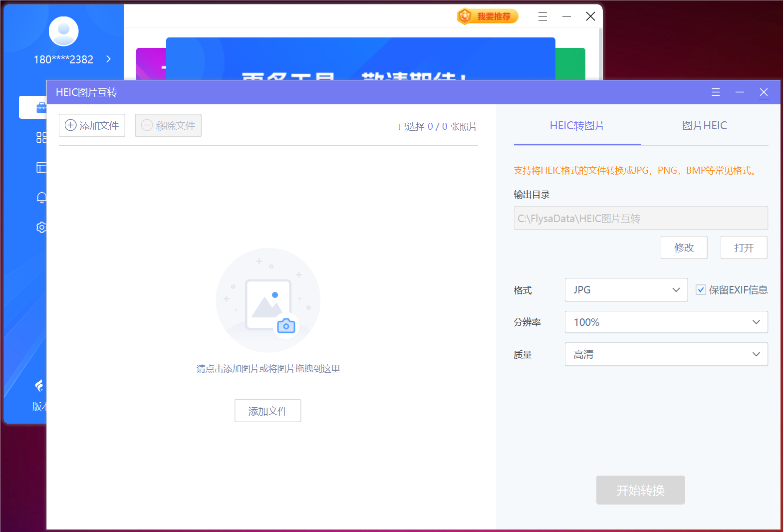783x532 pixels.
Task: Minimize the HEIC图片互转 window
Action: point(740,92)
